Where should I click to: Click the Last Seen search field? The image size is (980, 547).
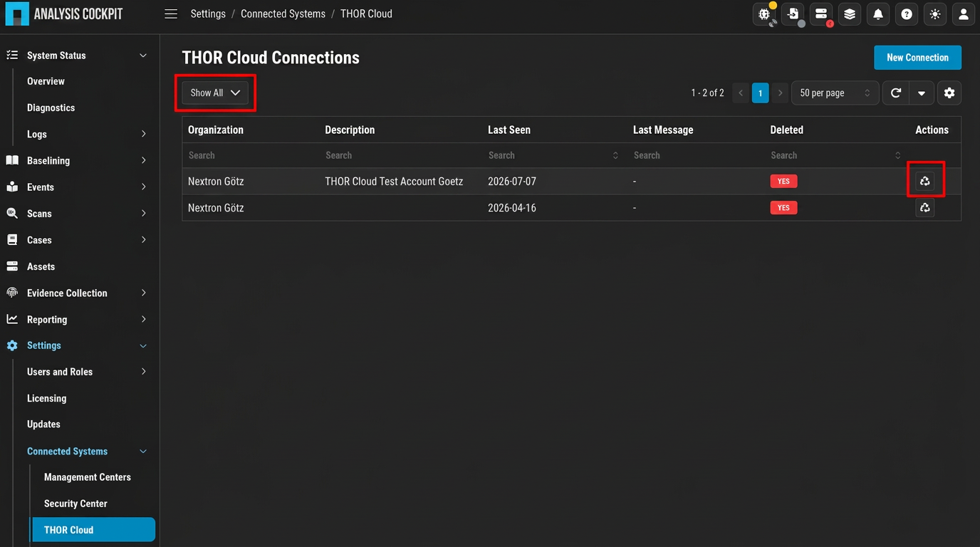pos(548,155)
